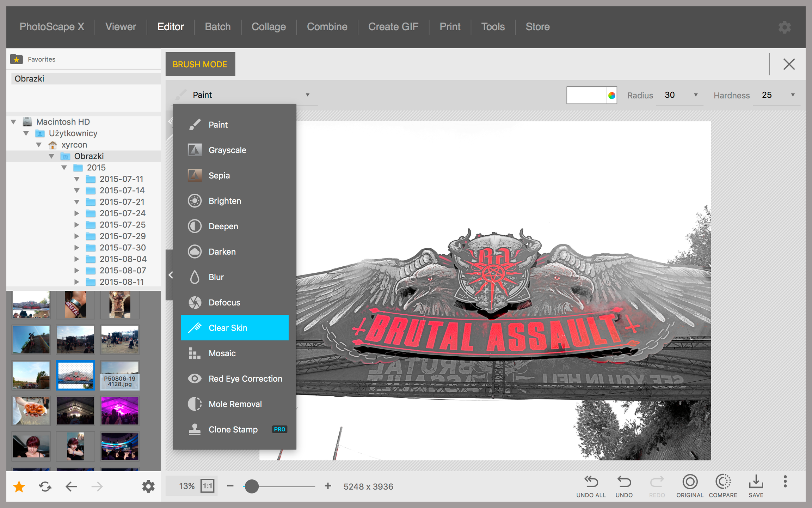The height and width of the screenshot is (508, 812).
Task: Click the Clone Stamp icon
Action: pyautogui.click(x=195, y=429)
